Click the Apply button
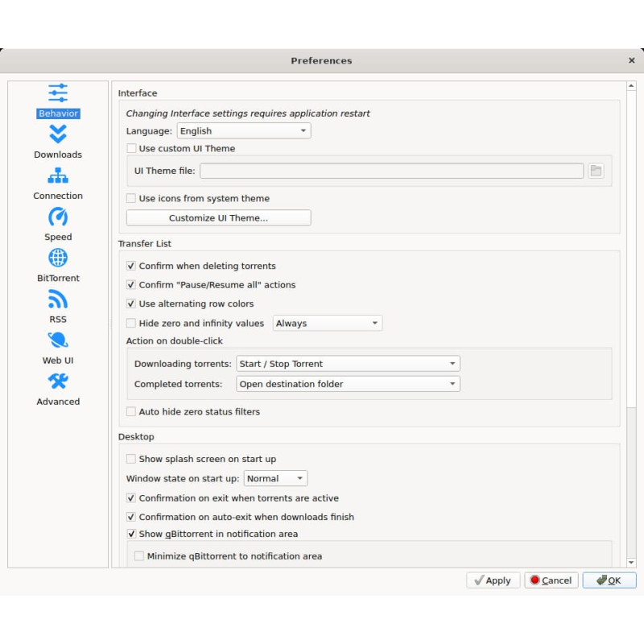 (493, 580)
